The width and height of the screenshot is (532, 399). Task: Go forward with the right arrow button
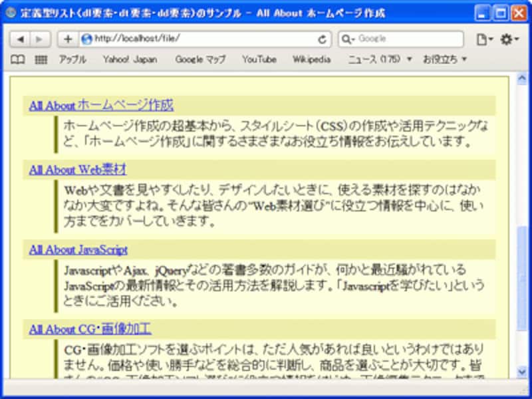tap(41, 39)
